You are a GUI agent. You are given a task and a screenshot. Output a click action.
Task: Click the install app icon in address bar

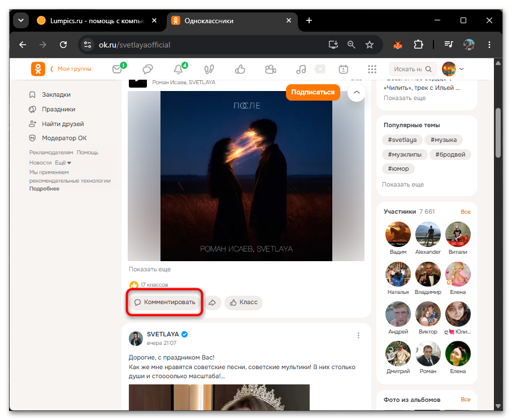tap(333, 45)
